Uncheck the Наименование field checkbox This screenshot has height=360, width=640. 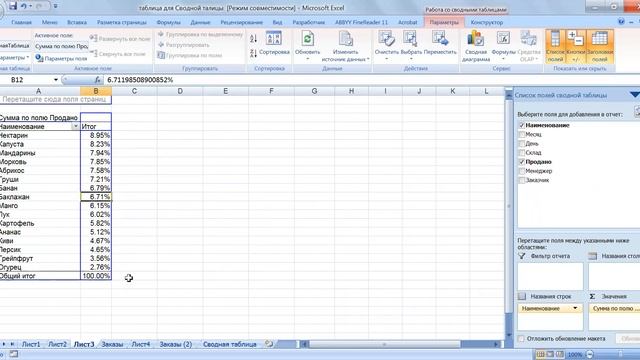pyautogui.click(x=522, y=125)
